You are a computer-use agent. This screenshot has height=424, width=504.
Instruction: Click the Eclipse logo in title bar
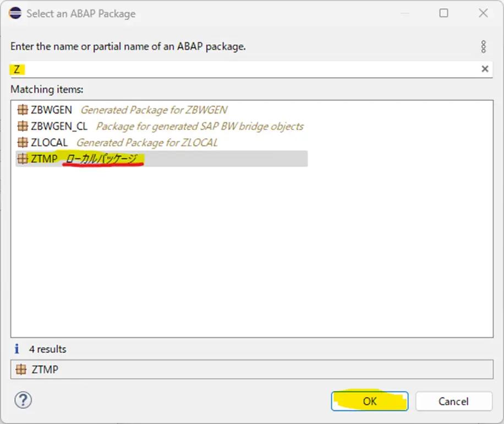(15, 13)
